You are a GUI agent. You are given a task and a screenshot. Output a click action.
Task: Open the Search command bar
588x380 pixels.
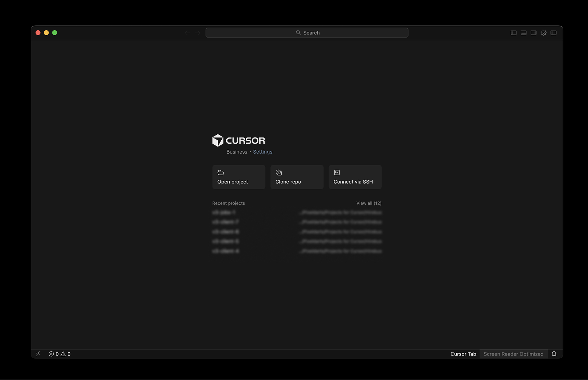point(307,33)
